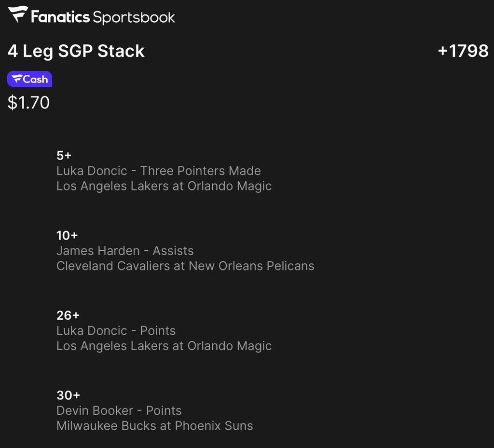
Task: Open Luka Doncic Points leg
Action: [x=116, y=331]
